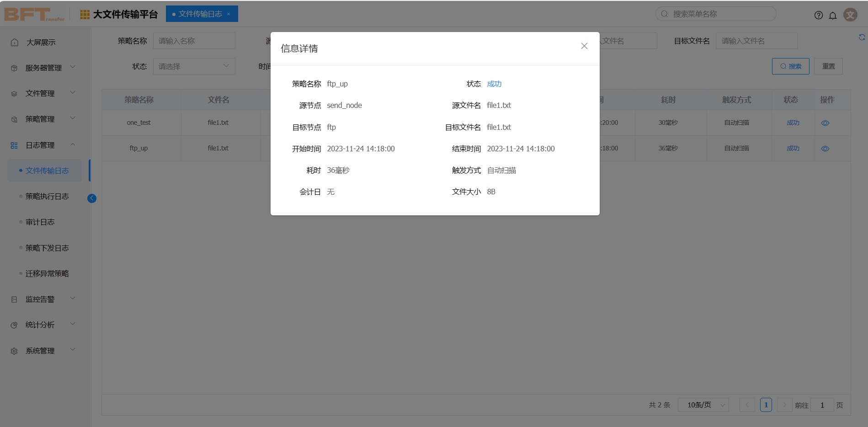868x427 pixels.
Task: Click the 搜索 button
Action: 790,66
